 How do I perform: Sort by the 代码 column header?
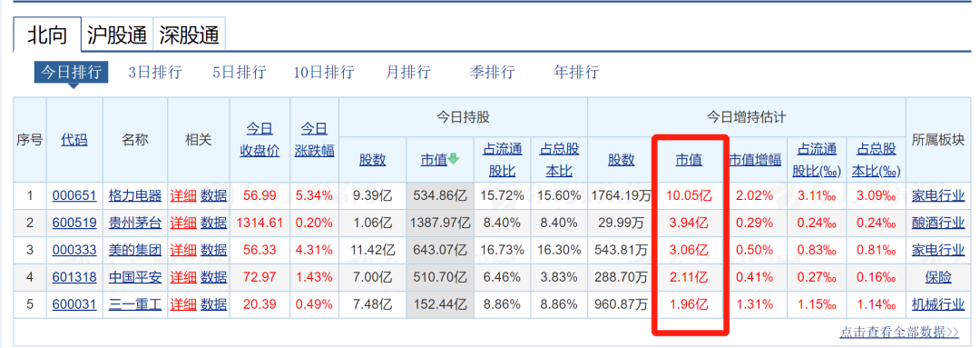[74, 140]
